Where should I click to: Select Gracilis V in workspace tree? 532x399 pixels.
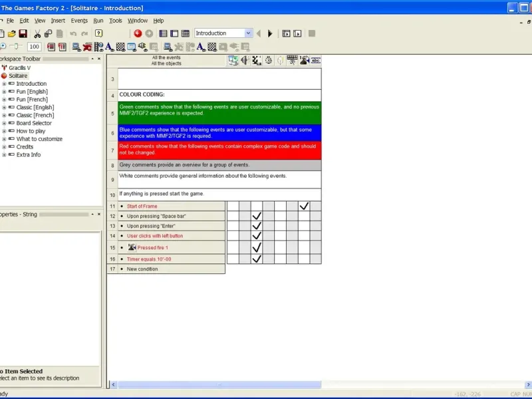19,68
